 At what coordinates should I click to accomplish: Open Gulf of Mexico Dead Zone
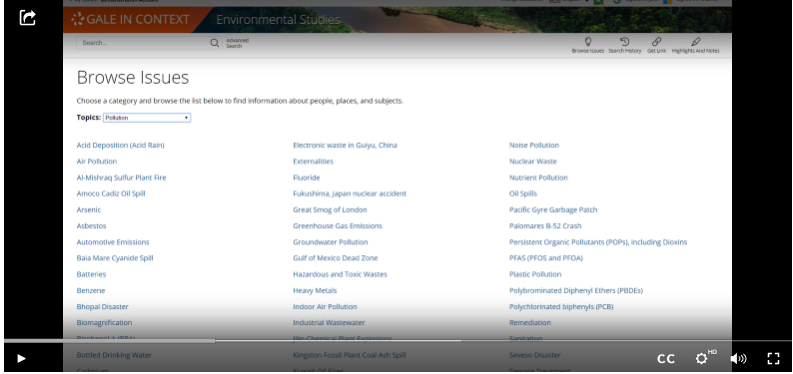coord(335,258)
